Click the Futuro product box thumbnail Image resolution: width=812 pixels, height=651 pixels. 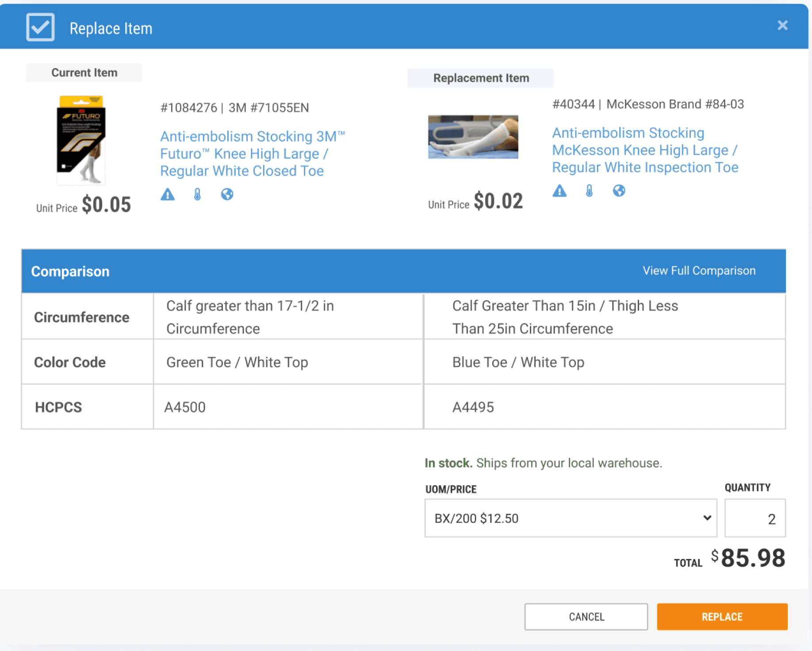[81, 140]
